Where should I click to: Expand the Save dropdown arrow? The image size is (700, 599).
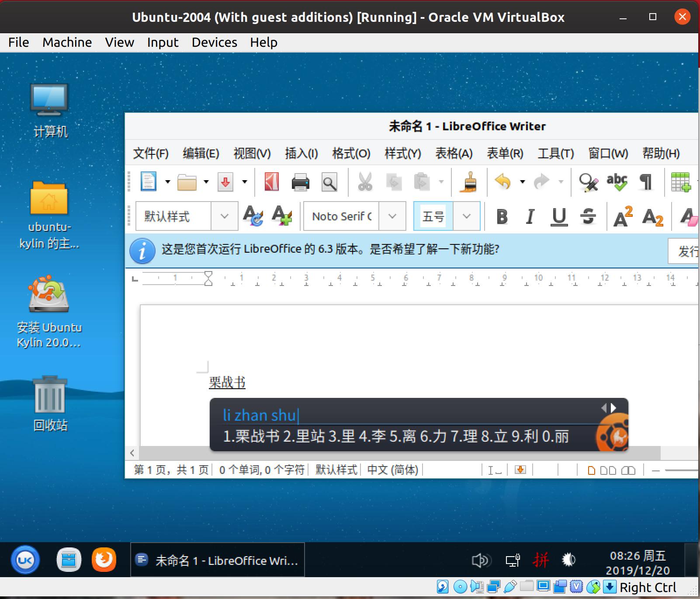click(x=245, y=182)
